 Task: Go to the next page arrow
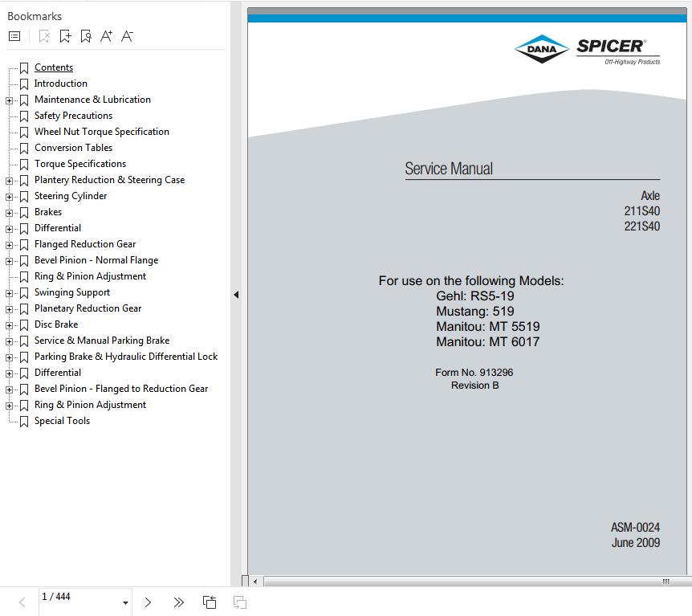pyautogui.click(x=148, y=602)
